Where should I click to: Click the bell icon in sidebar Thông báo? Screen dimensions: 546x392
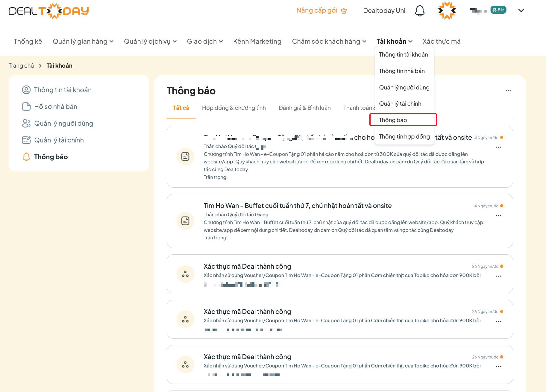(26, 157)
